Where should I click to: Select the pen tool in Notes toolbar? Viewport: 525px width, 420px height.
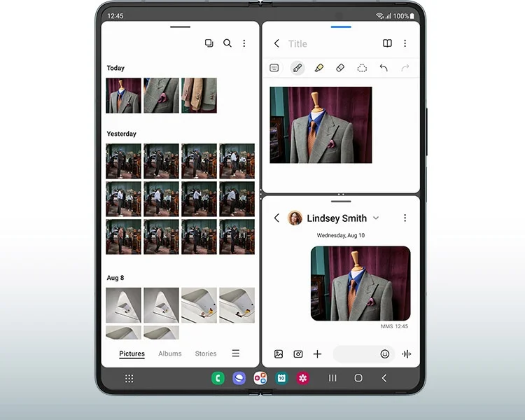[x=297, y=69]
